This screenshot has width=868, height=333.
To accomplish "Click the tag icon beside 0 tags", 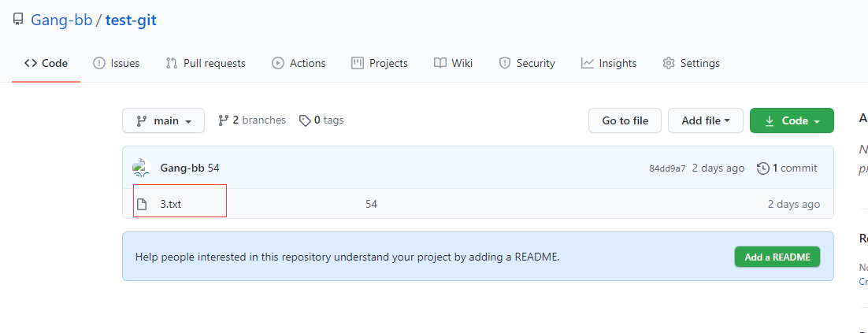I will click(305, 120).
